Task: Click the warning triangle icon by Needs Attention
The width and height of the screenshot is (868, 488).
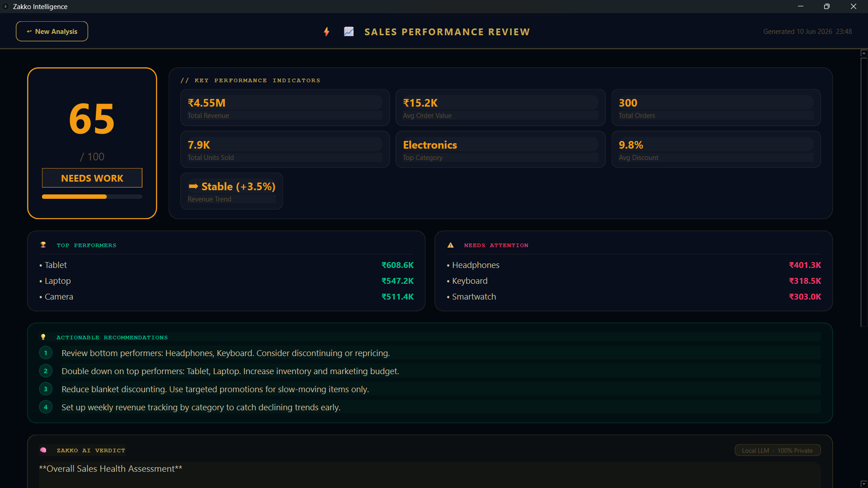Action: coord(451,245)
